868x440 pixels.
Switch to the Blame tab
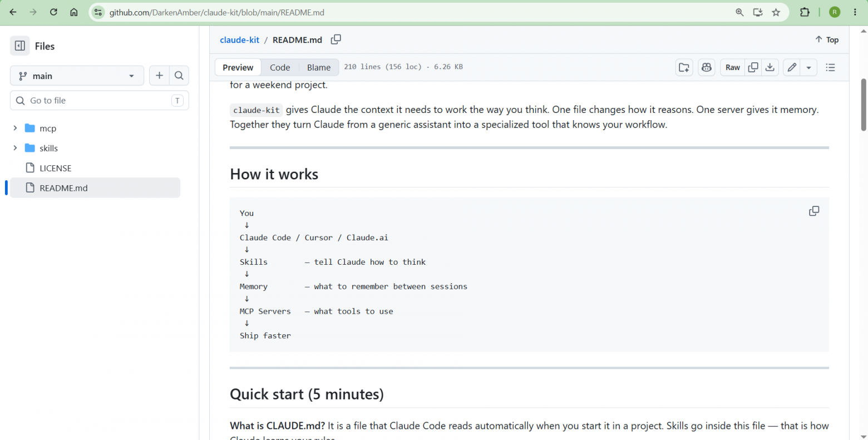pyautogui.click(x=319, y=67)
